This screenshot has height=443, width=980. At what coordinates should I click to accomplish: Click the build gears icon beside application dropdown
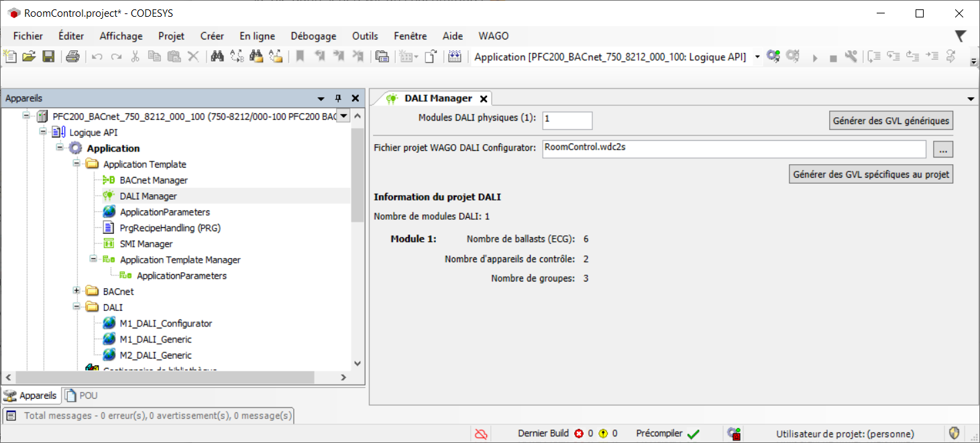click(x=773, y=57)
